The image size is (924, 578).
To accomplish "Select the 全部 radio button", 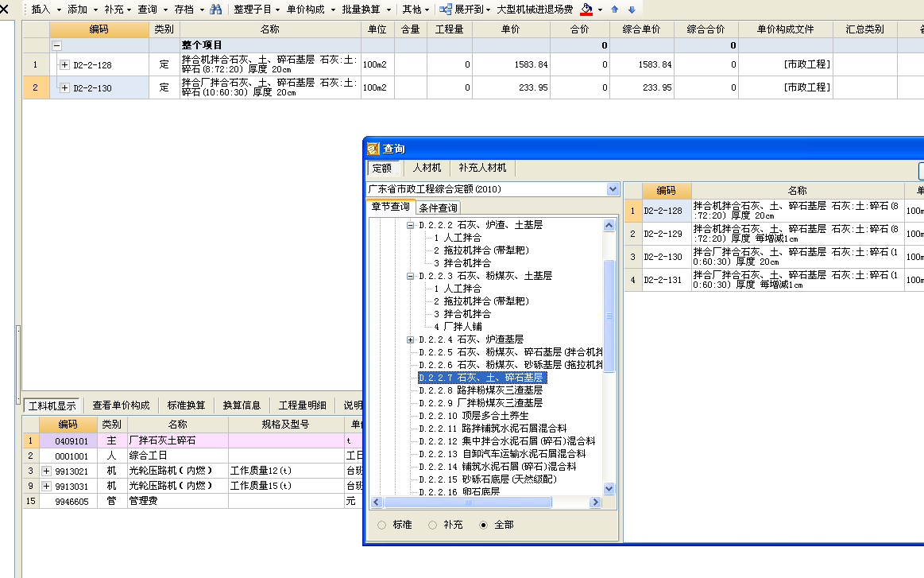I will (483, 525).
